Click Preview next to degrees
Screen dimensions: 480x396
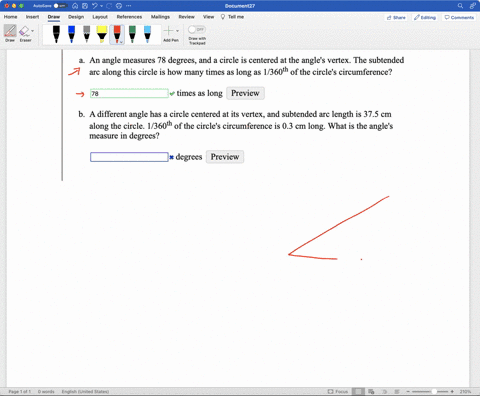coord(225,157)
